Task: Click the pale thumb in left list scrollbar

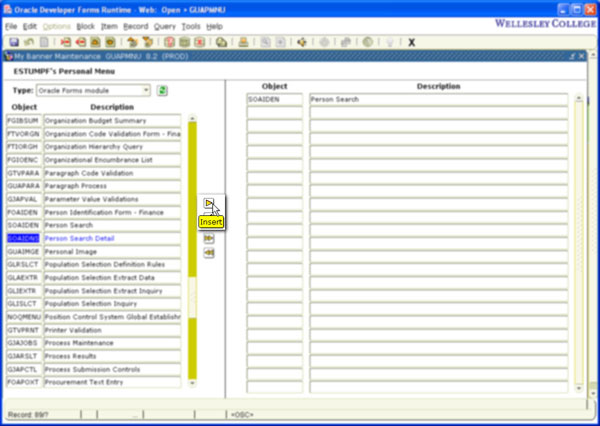Action: (192, 297)
